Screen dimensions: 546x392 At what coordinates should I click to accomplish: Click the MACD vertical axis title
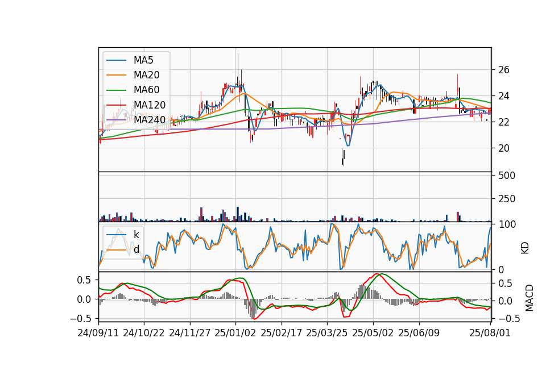pyautogui.click(x=530, y=298)
